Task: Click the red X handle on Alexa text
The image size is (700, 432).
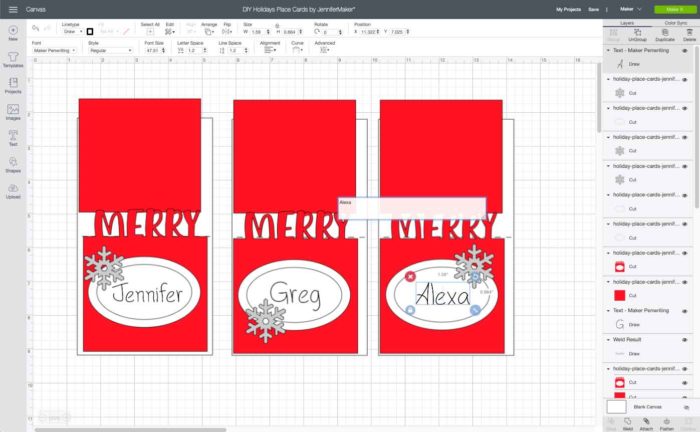Action: tap(410, 277)
